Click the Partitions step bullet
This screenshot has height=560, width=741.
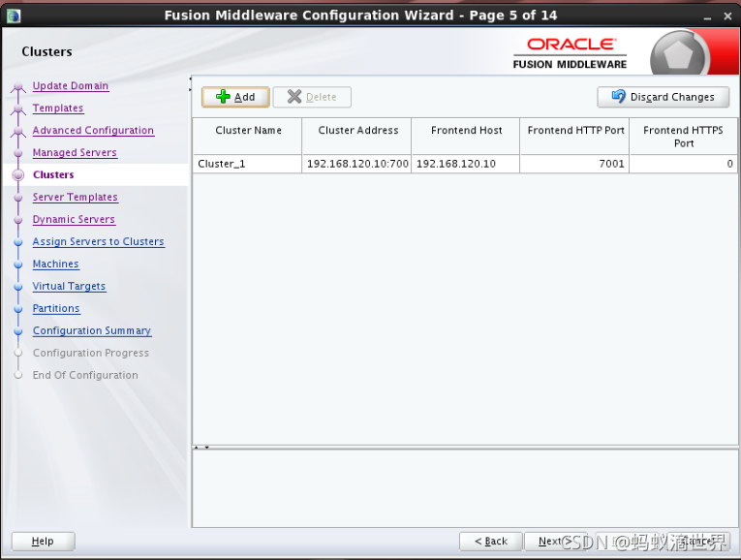[18, 309]
